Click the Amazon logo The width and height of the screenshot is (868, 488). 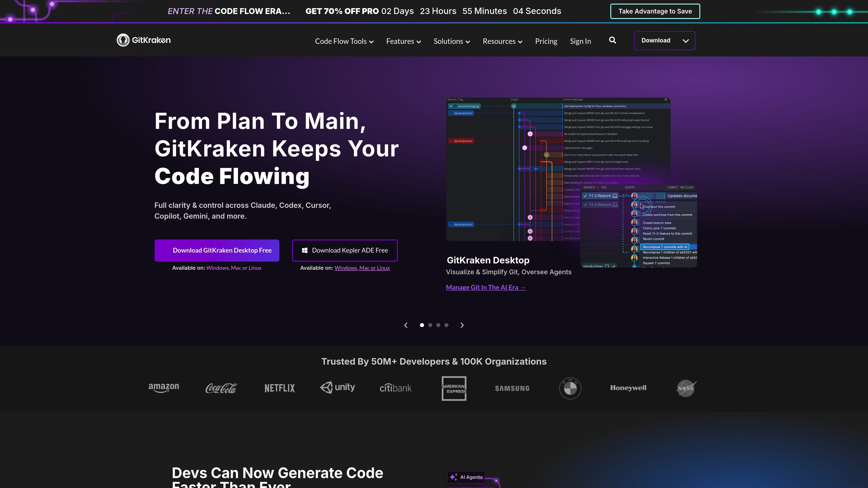click(x=164, y=388)
